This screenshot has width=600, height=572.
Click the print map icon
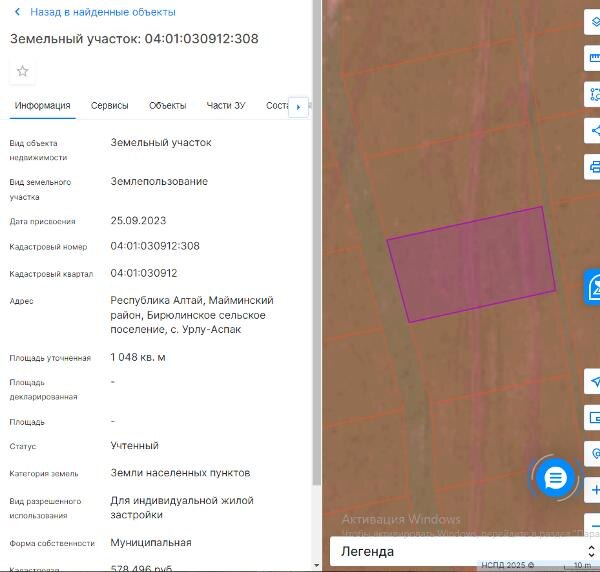pos(593,167)
